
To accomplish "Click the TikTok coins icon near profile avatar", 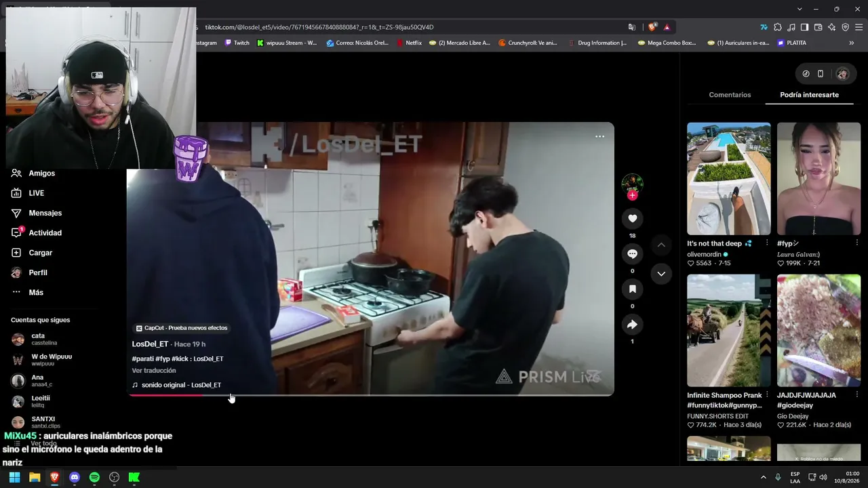I will 806,74.
